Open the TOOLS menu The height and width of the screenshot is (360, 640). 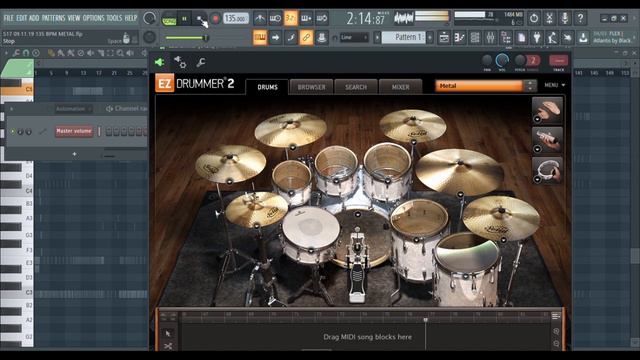coord(114,18)
